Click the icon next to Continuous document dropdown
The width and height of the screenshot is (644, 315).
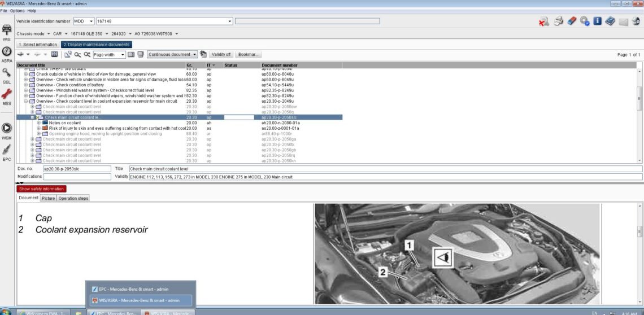(x=203, y=54)
